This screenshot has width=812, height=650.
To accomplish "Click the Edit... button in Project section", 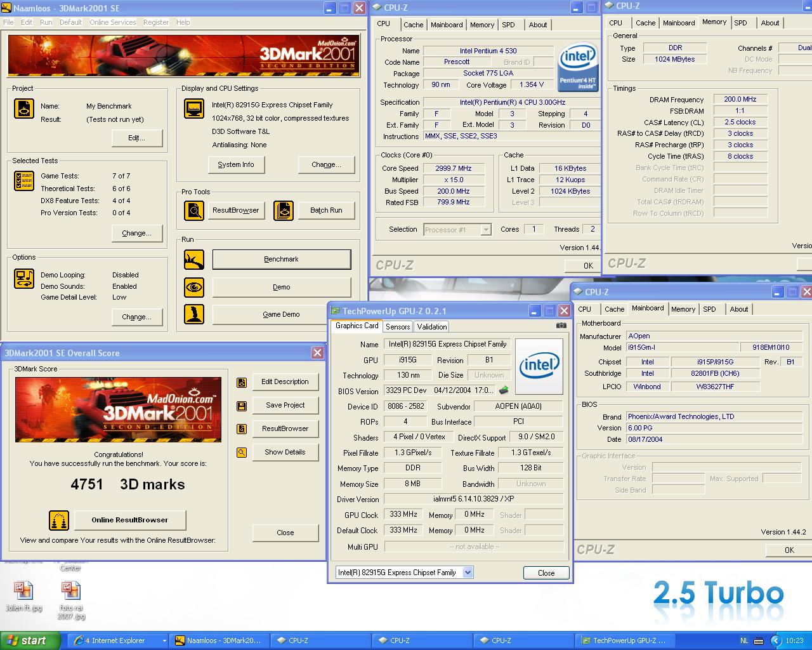I will [x=137, y=138].
